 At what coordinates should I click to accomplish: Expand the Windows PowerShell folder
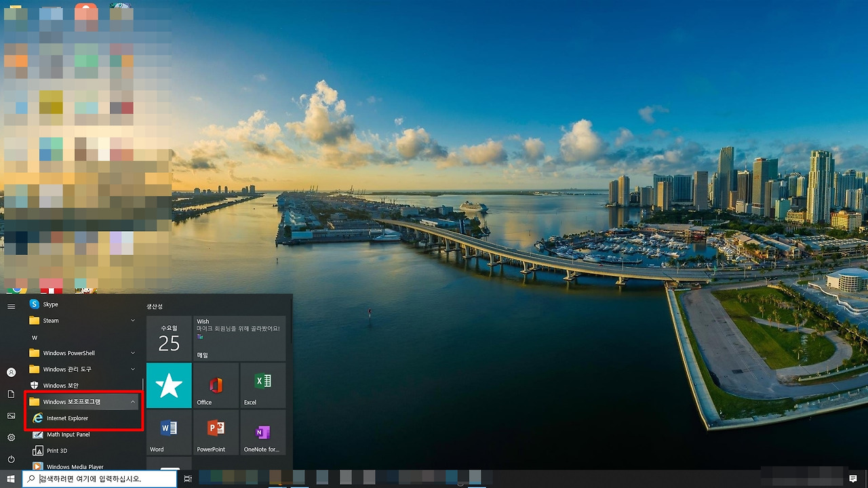[83, 353]
